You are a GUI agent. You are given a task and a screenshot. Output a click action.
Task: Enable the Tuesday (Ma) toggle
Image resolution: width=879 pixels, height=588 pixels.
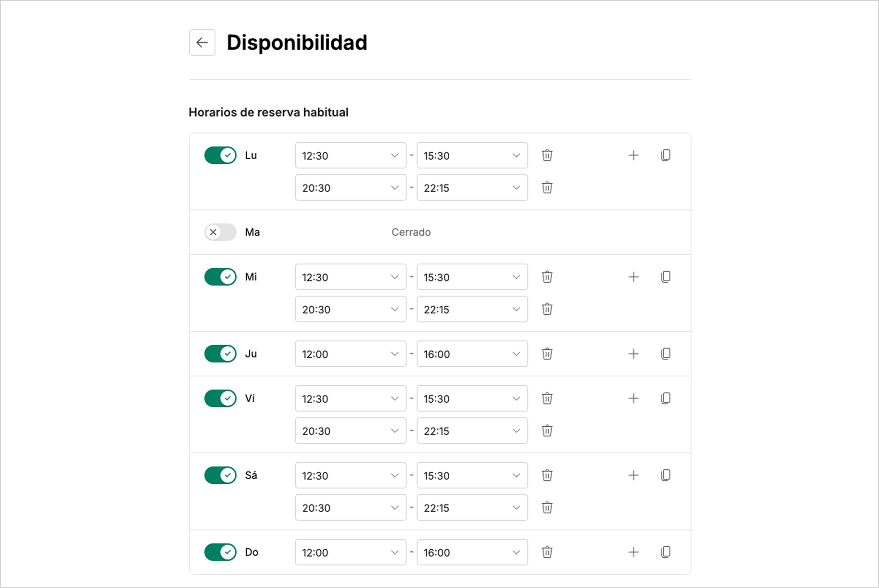click(x=220, y=232)
